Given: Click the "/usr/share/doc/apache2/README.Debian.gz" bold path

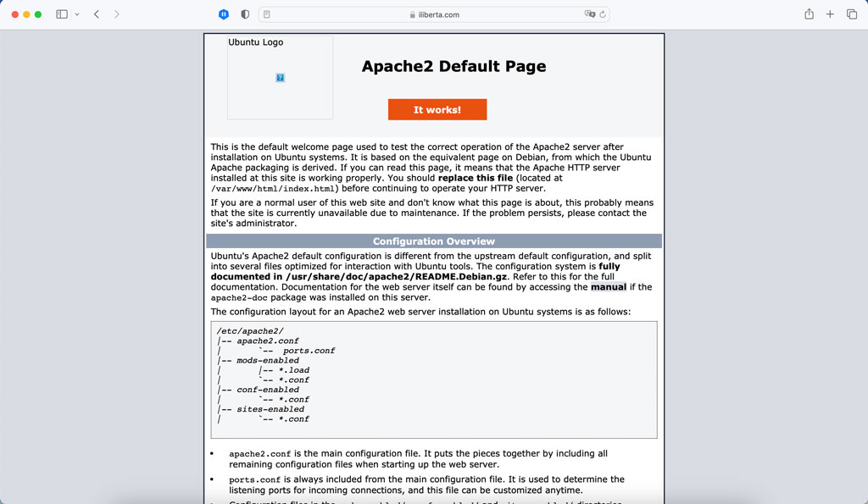Looking at the screenshot, I should coord(397,277).
